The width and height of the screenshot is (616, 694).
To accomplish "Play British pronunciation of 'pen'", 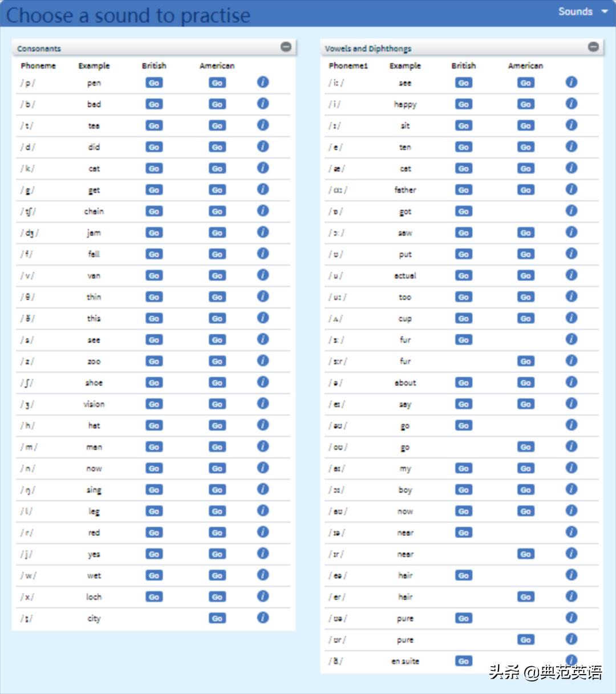I will [x=154, y=83].
